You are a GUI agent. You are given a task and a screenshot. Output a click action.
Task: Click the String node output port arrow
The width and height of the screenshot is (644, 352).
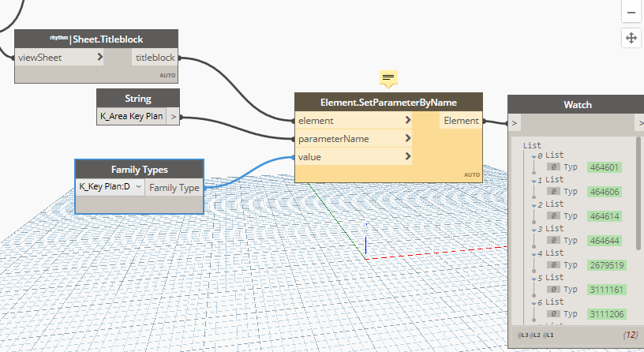click(174, 117)
